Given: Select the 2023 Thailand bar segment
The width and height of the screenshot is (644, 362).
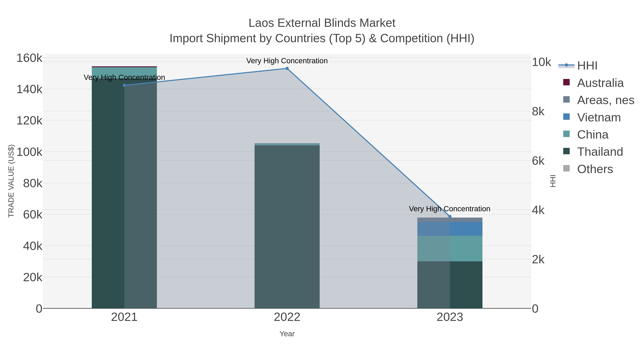Looking at the screenshot, I should (450, 285).
